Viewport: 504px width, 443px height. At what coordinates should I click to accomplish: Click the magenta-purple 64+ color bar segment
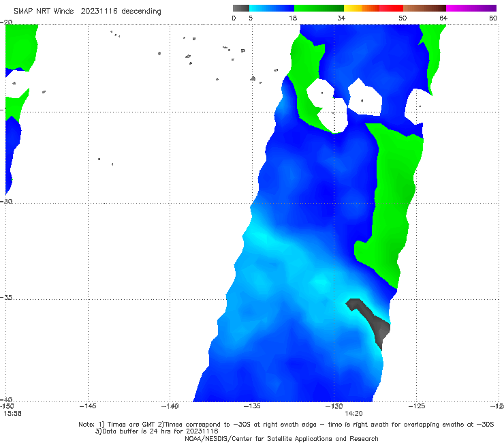[x=471, y=8]
